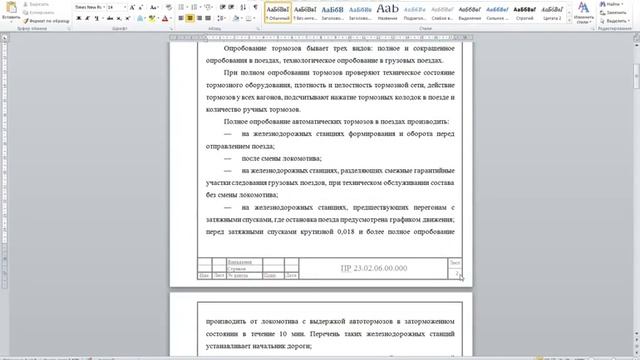Apply the Без интервала style
Viewport: 640px width, 360px height.
click(x=305, y=13)
